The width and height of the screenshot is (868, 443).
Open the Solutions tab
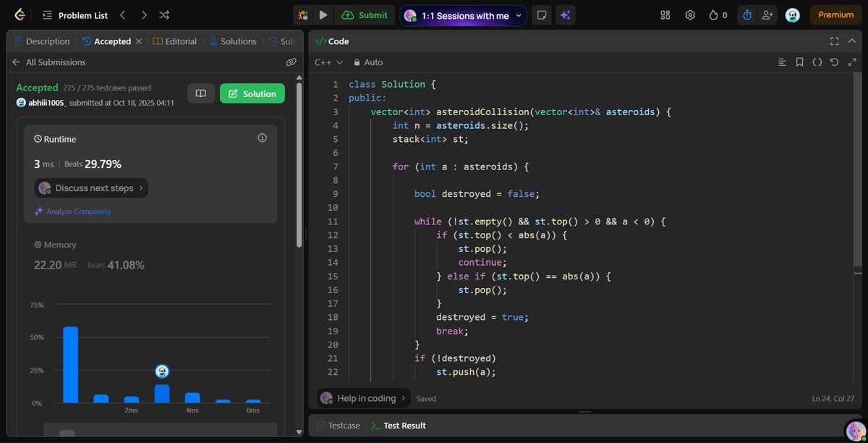(233, 41)
